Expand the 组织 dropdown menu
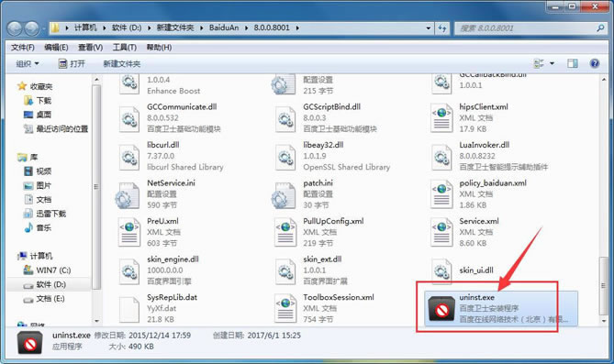 pyautogui.click(x=28, y=63)
